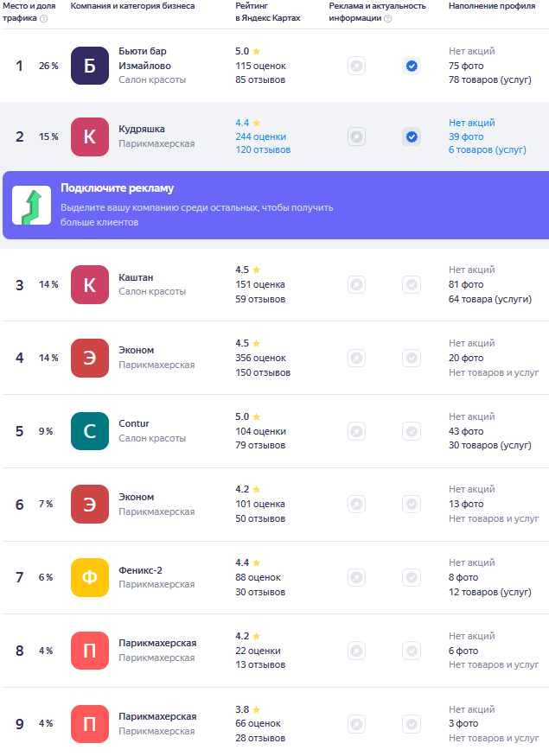Click blue verified checkmark for Бьюти бар Измайлово
This screenshot has height=756, width=549.
pos(412,66)
